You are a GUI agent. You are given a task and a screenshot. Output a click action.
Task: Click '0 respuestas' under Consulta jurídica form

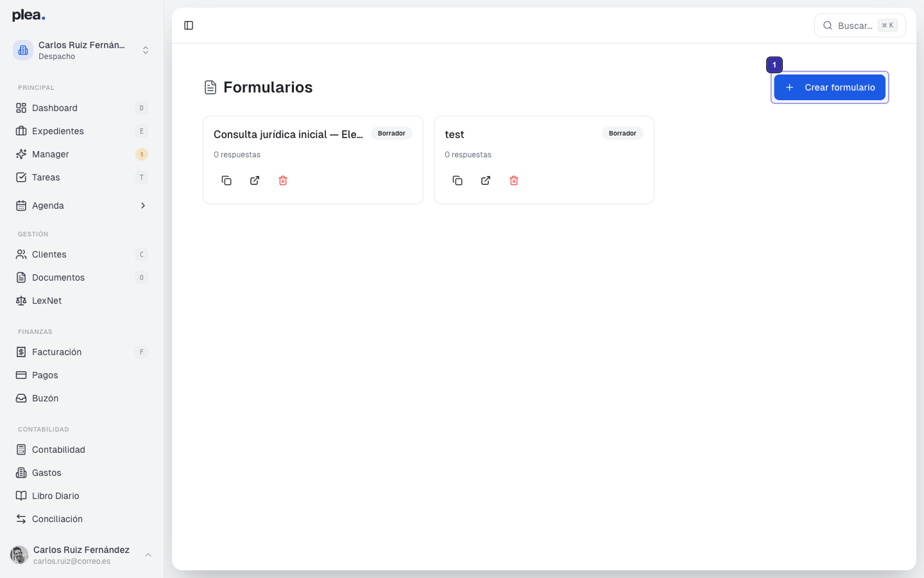237,155
